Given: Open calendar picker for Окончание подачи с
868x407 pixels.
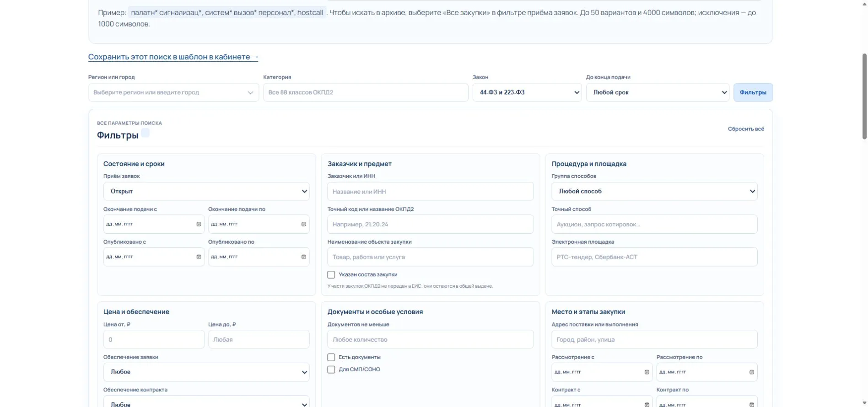Looking at the screenshot, I should pyautogui.click(x=199, y=224).
